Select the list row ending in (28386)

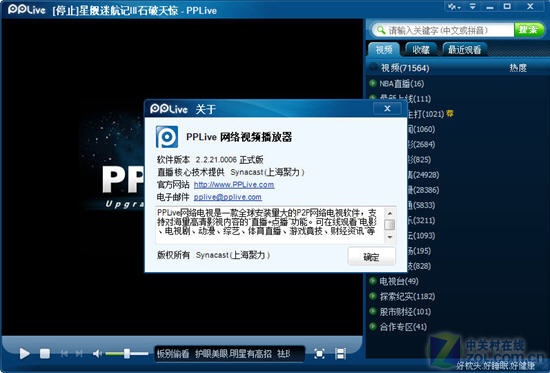click(x=423, y=190)
